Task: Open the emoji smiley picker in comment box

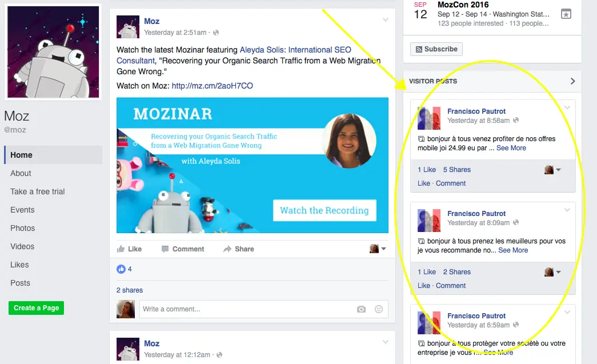Action: point(378,309)
